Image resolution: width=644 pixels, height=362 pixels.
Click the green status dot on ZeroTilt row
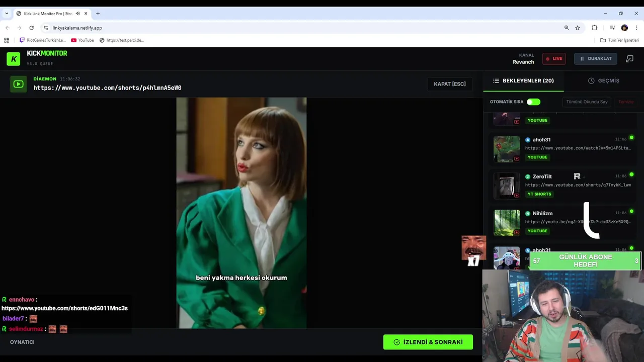(631, 174)
